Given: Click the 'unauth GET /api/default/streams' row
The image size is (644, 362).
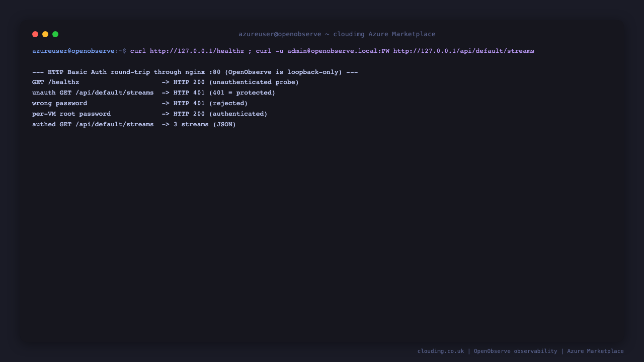Looking at the screenshot, I should 154,93.
